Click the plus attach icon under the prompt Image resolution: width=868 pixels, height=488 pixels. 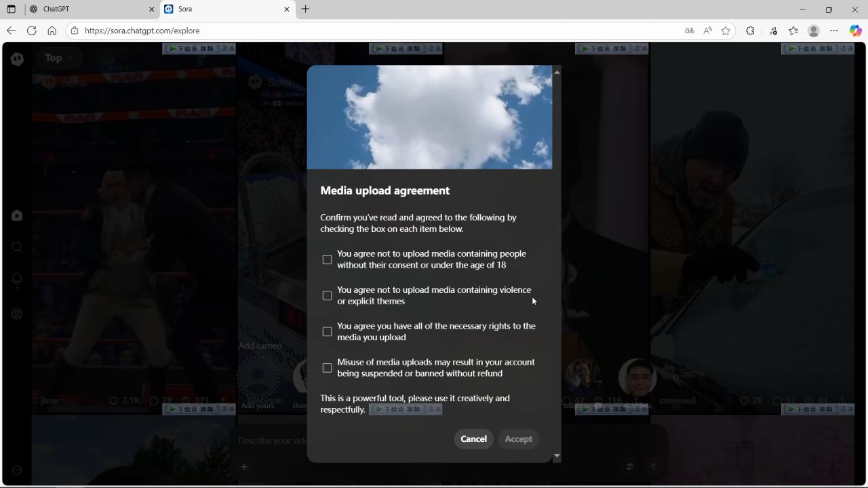(x=244, y=466)
